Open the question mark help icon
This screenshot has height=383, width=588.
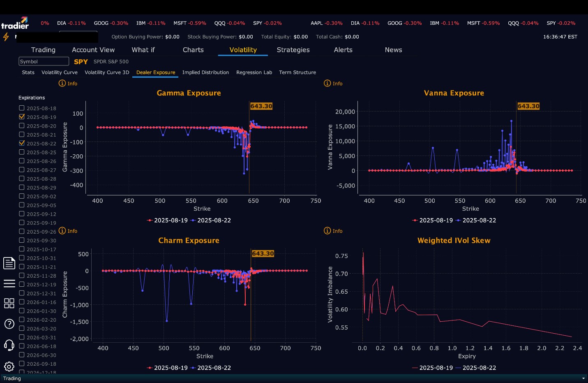point(9,324)
